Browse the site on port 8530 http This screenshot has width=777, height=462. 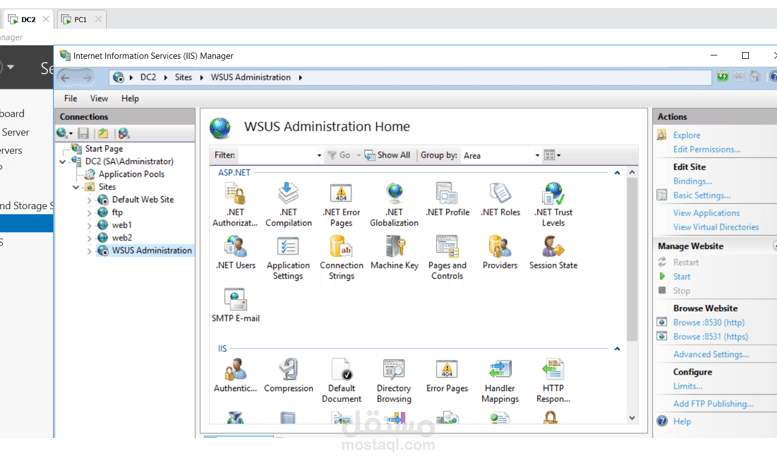pos(709,323)
